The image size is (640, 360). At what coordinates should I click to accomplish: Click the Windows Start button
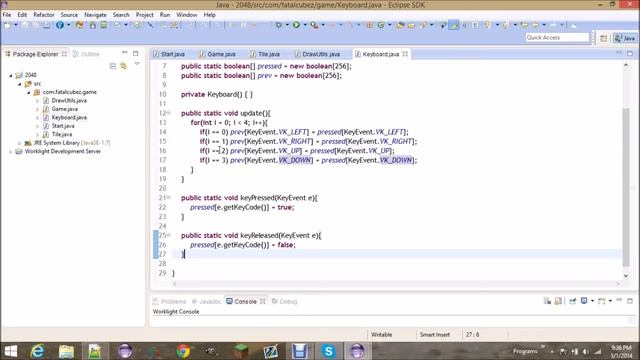(x=11, y=351)
